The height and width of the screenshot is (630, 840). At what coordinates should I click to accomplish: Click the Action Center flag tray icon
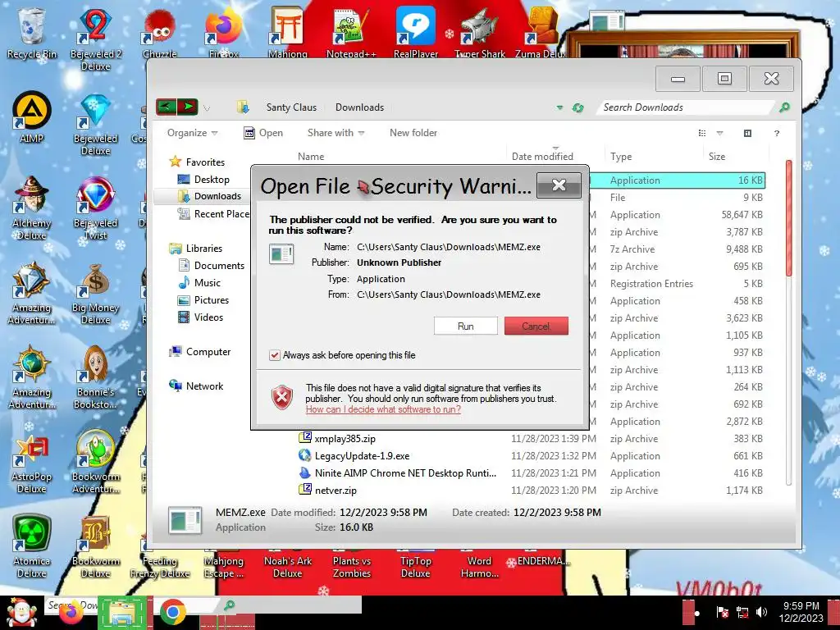click(722, 612)
